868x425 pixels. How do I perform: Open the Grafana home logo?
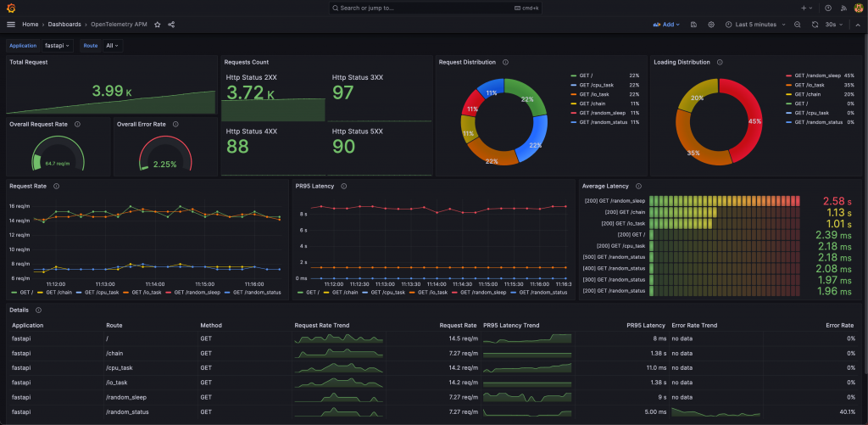[x=11, y=8]
